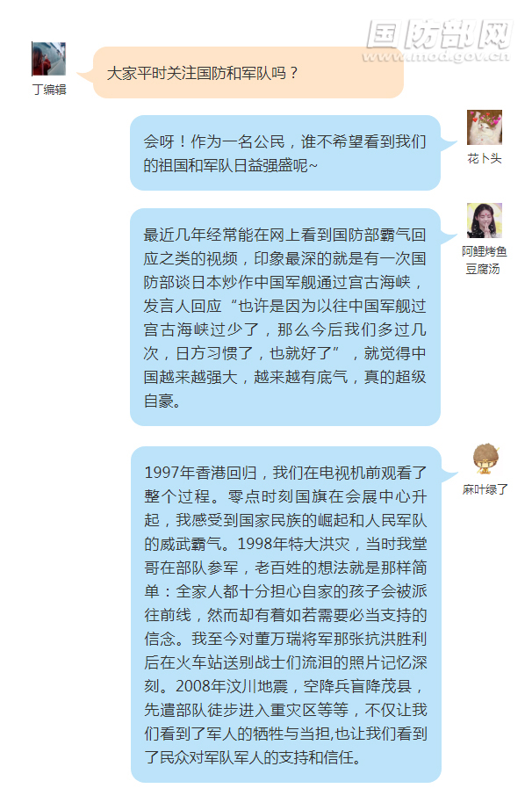The width and height of the screenshot is (532, 810).
Task: Click 花卜头's reply bubble starting 会呀
Action: (284, 153)
